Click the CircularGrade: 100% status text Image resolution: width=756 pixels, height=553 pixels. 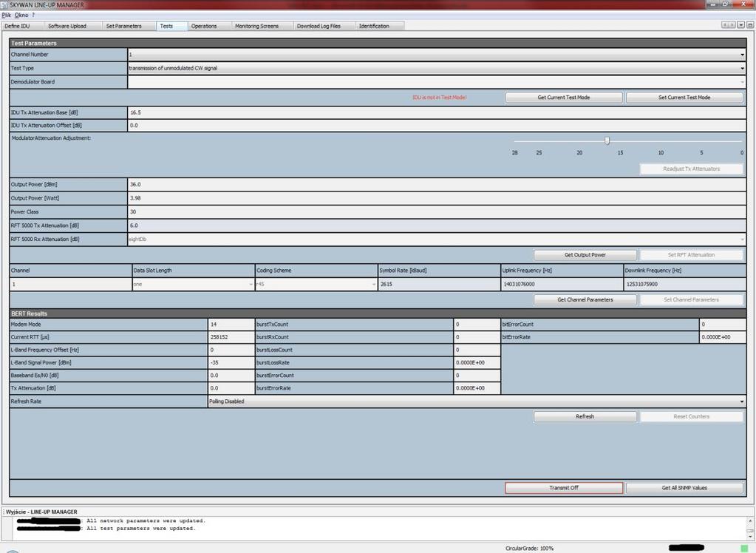click(529, 549)
